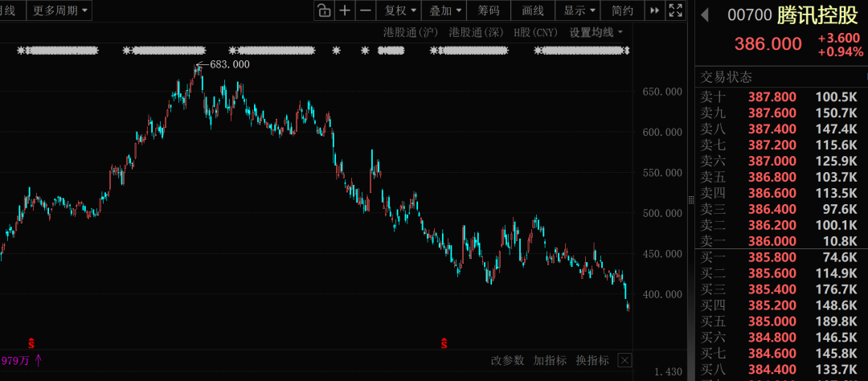Click 卖十 volume 100.5K
This screenshot has height=381, width=868.
pyautogui.click(x=836, y=97)
